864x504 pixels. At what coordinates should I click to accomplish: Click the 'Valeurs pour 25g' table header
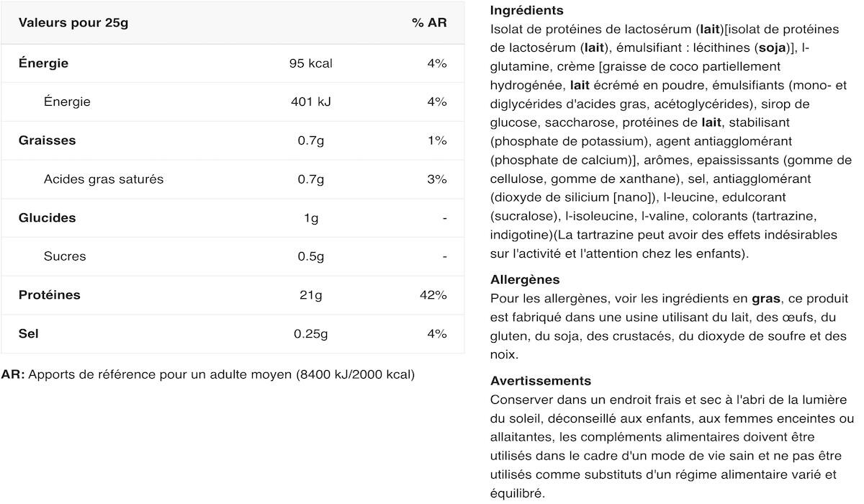pos(73,22)
